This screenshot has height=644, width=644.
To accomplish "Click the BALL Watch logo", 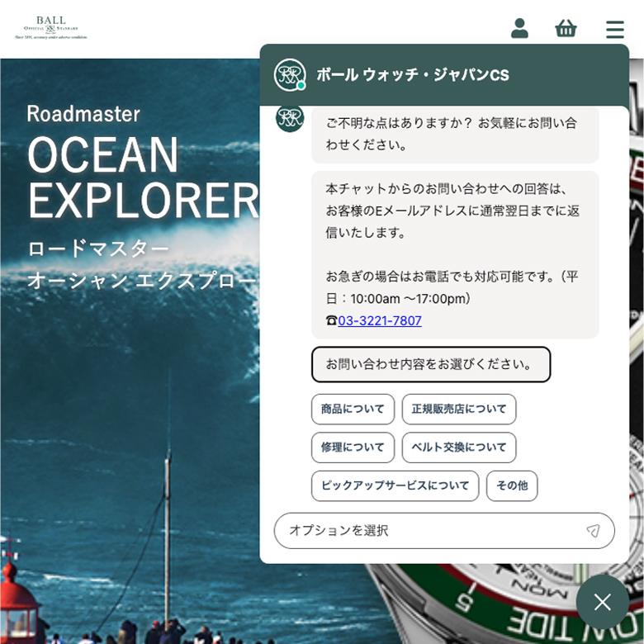I will coord(50,27).
